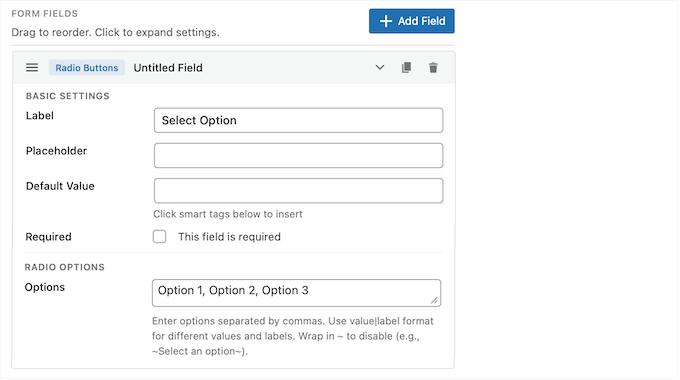Click the FORM FIELDS heading text
The image size is (680, 380).
click(x=45, y=13)
